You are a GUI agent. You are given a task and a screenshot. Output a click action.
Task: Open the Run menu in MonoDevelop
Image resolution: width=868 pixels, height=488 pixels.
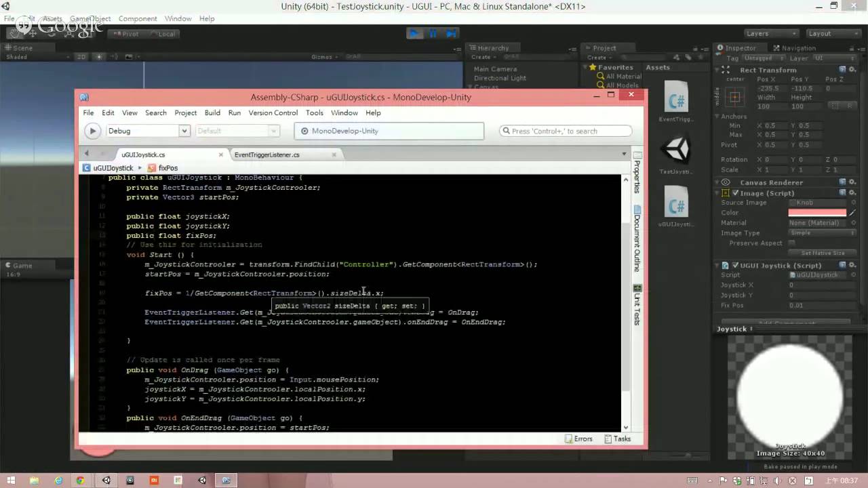click(234, 113)
